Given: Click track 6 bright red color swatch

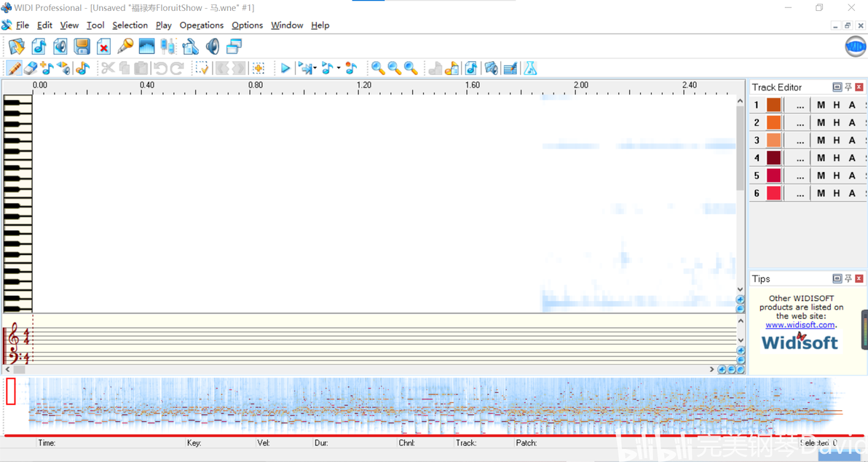Looking at the screenshot, I should point(773,193).
